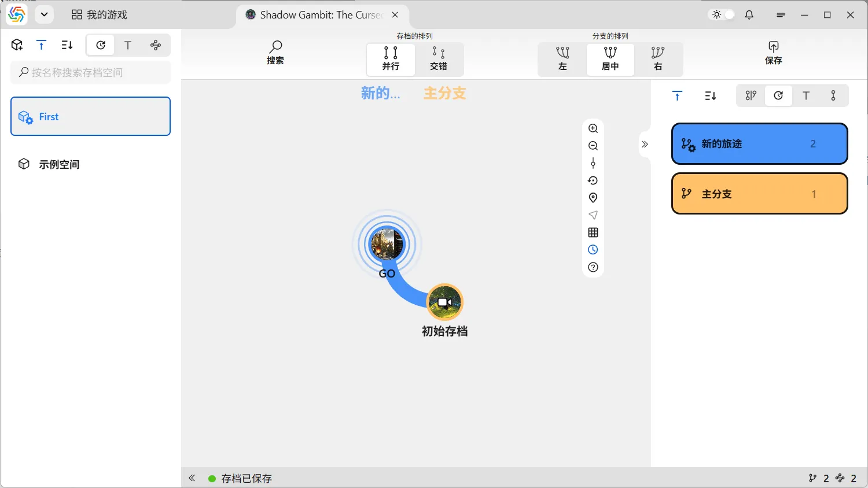Toggle the grid view icon

593,232
